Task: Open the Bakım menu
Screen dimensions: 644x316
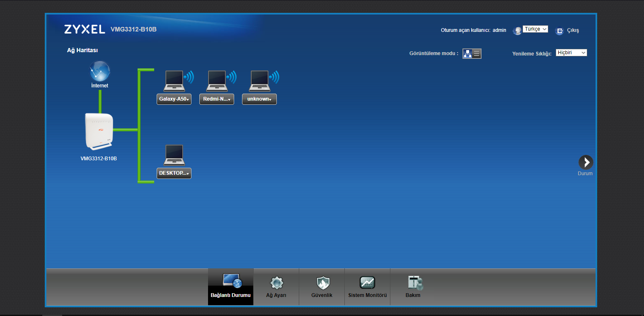Action: coord(413,287)
